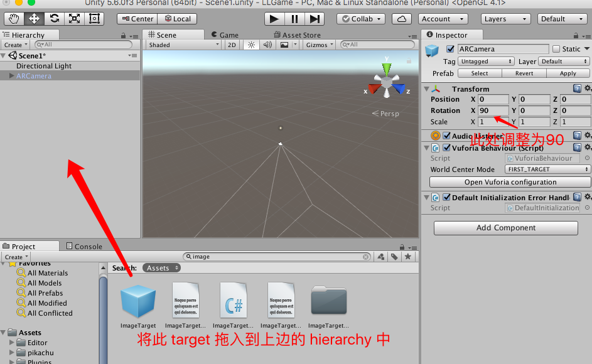Collapse the Transform component
This screenshot has width=592, height=364.
(x=427, y=89)
